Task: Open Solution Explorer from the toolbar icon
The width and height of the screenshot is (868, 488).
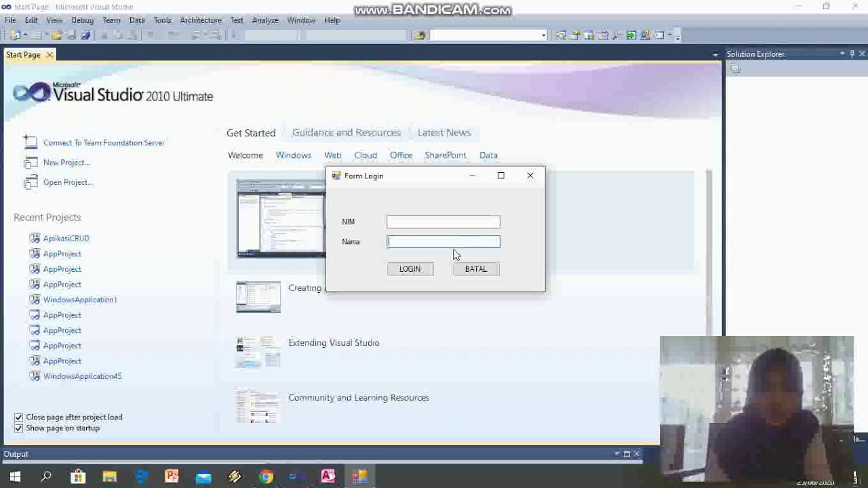Action: pos(561,35)
